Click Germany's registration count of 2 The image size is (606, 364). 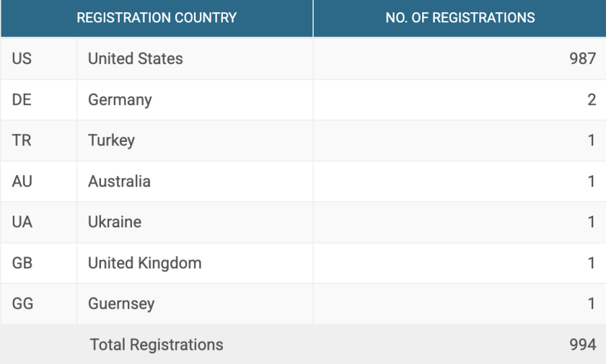[x=591, y=100]
